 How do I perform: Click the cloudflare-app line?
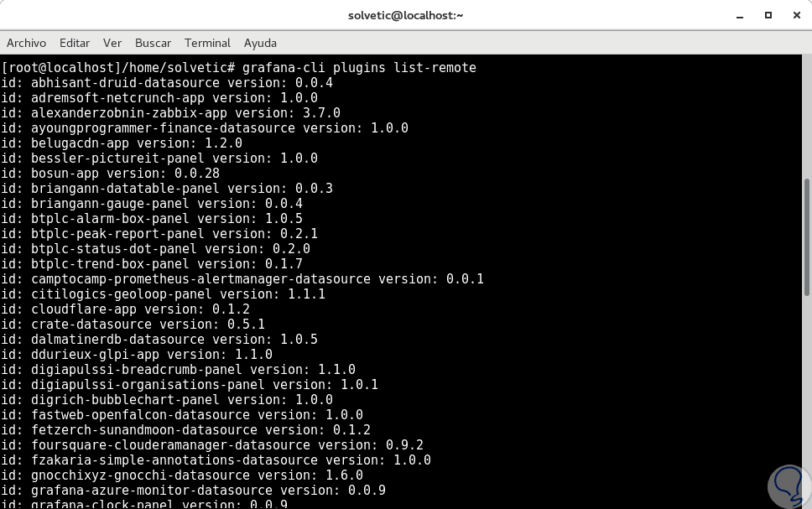coord(125,309)
